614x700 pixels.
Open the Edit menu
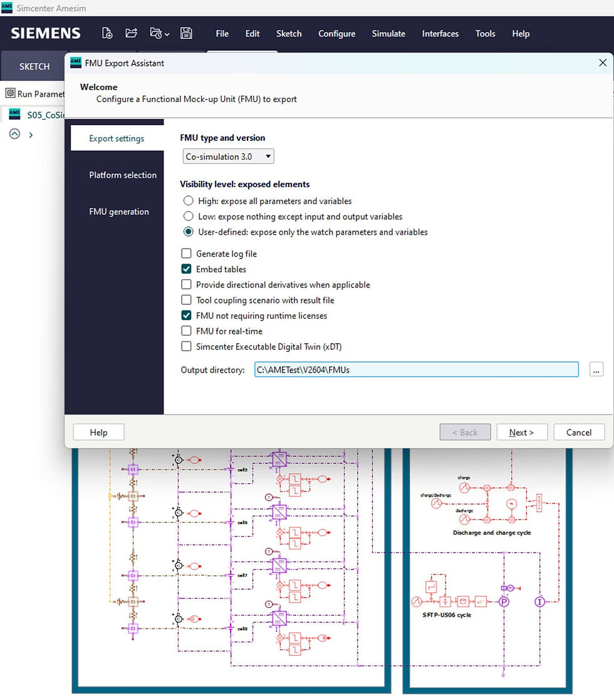pos(252,33)
